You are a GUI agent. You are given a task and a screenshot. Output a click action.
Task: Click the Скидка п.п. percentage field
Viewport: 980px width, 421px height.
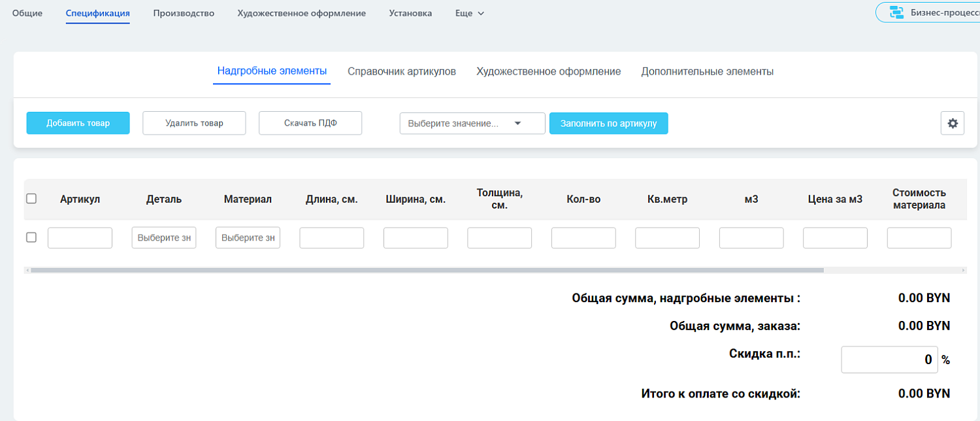(x=889, y=359)
